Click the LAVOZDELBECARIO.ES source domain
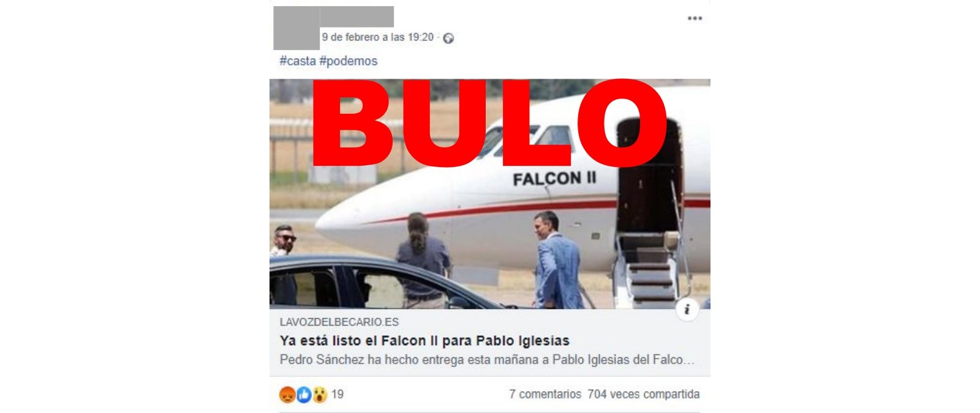The image size is (980, 413). click(339, 322)
